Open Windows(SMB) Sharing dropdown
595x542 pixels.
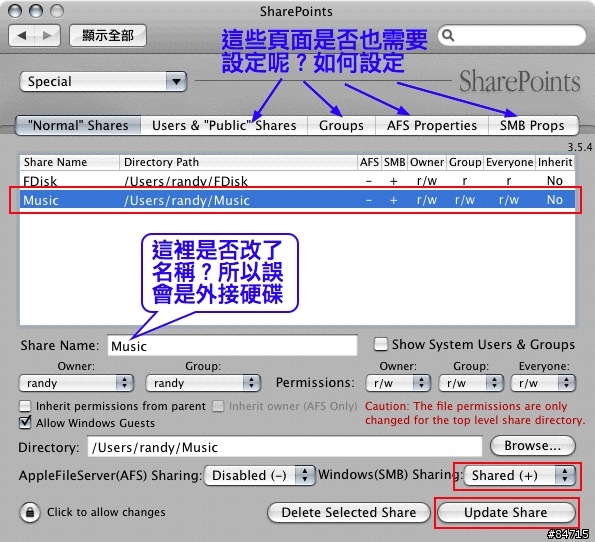coord(519,475)
